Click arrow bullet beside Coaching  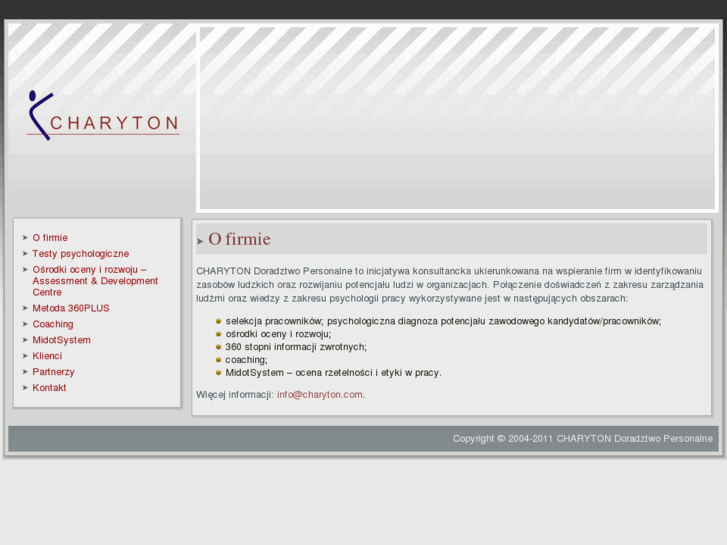26,324
